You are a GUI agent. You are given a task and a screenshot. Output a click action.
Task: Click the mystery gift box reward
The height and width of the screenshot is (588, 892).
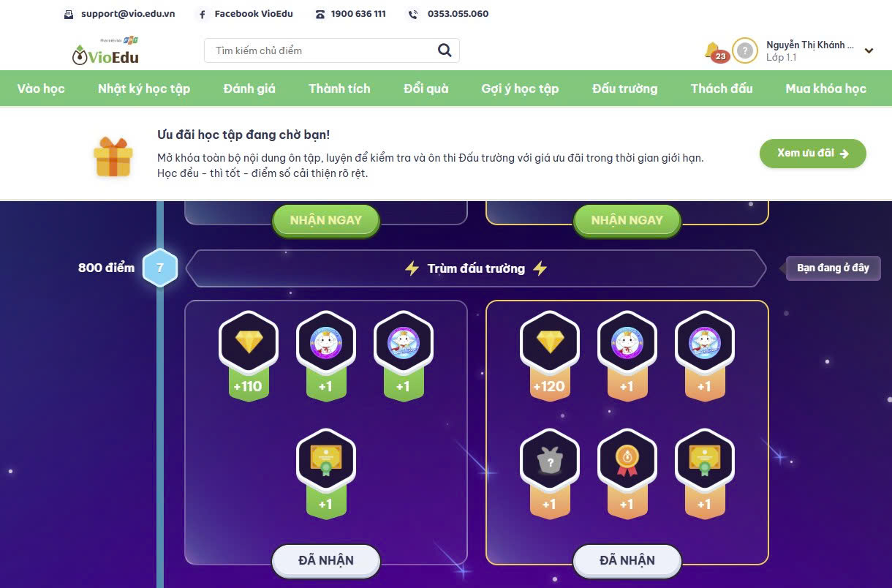pos(549,459)
